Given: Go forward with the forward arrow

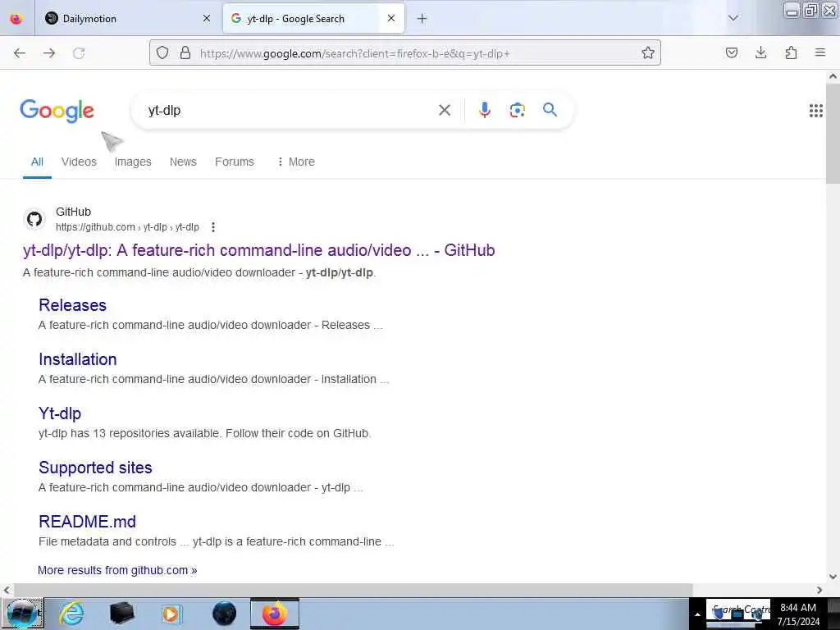Looking at the screenshot, I should 49,53.
